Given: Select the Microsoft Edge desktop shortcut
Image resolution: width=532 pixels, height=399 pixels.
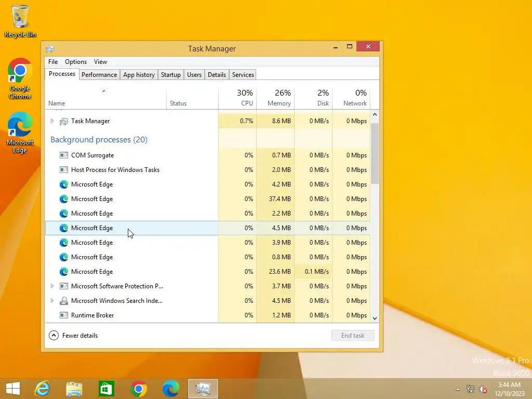Looking at the screenshot, I should (x=20, y=133).
